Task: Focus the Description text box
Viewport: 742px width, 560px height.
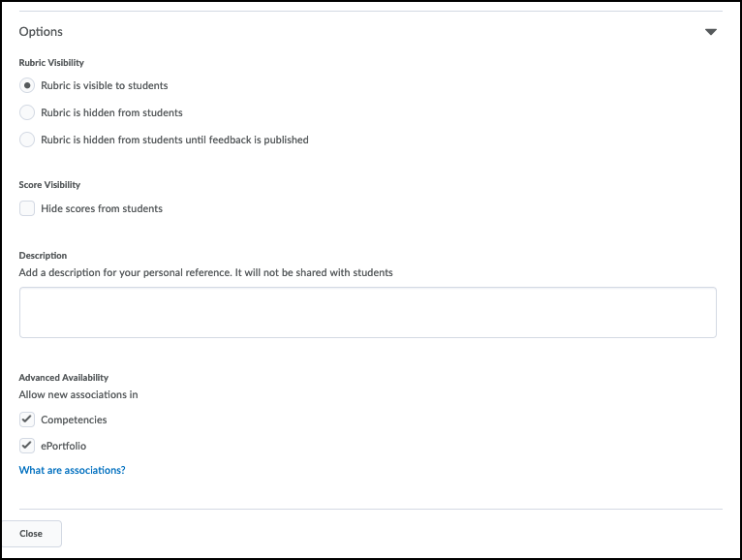Action: 368,312
